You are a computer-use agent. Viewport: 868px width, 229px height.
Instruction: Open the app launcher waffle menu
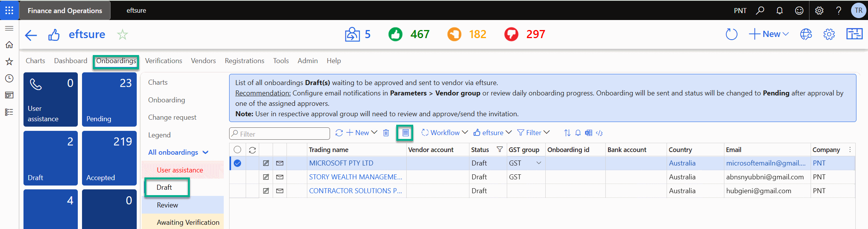(x=9, y=10)
